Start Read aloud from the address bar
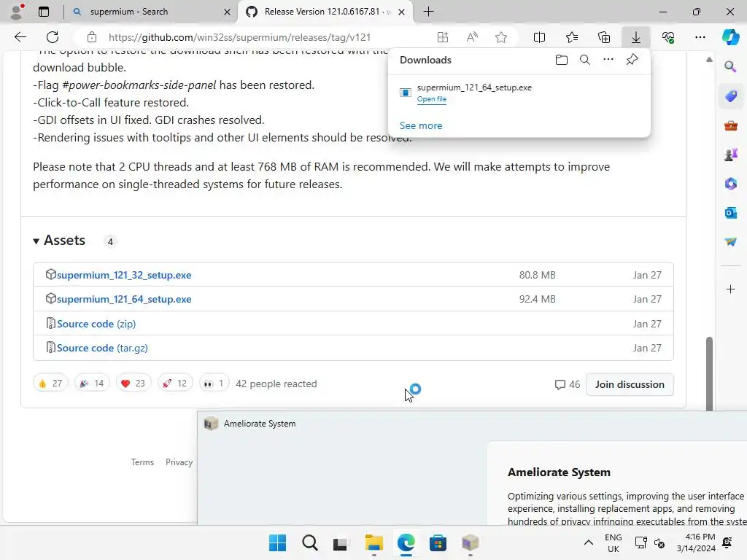747x560 pixels. (472, 37)
